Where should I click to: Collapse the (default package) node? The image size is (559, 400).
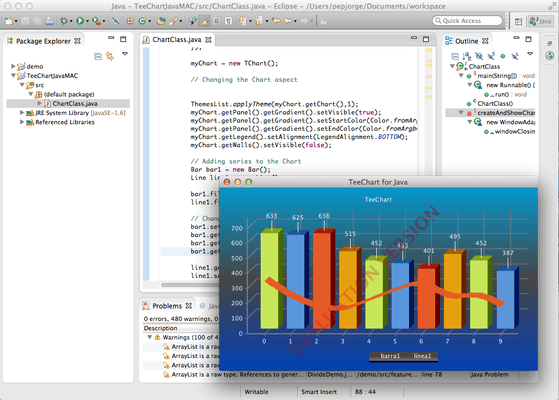(31, 94)
